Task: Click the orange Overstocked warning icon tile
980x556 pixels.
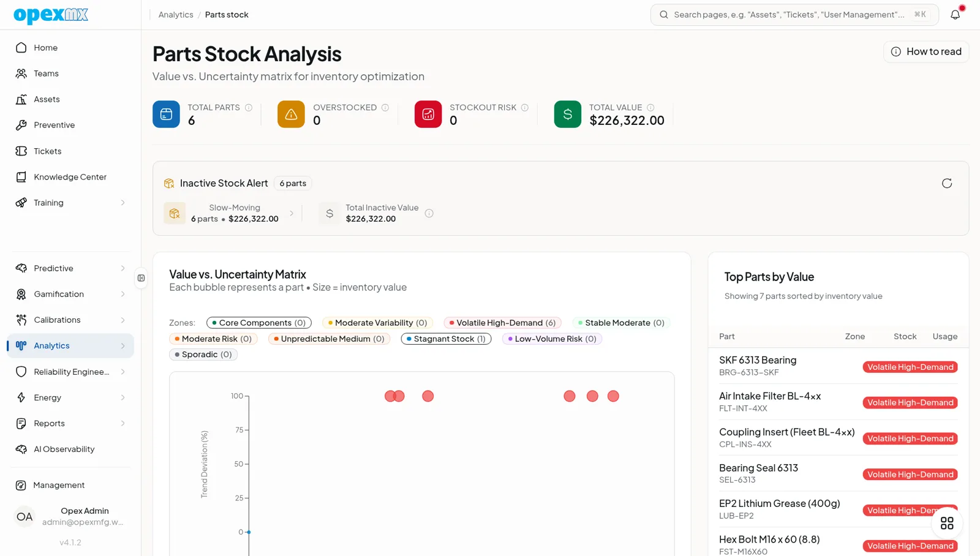Action: [x=291, y=114]
